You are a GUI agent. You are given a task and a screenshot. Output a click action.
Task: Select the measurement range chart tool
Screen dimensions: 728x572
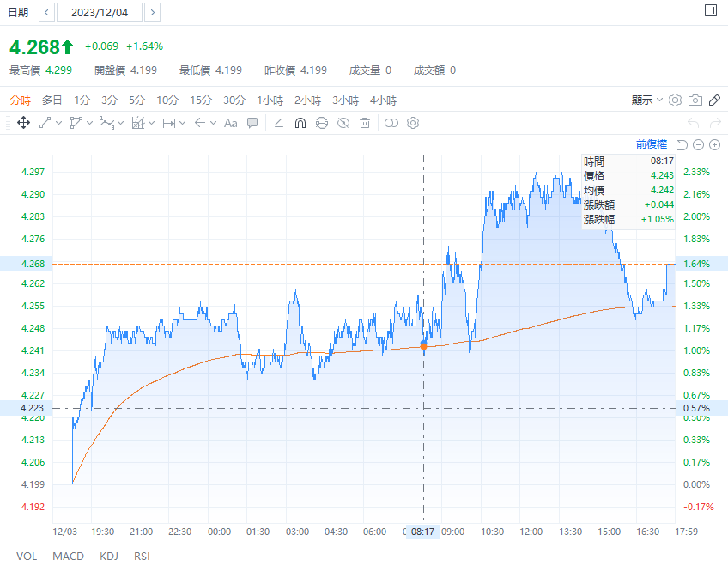click(x=138, y=123)
